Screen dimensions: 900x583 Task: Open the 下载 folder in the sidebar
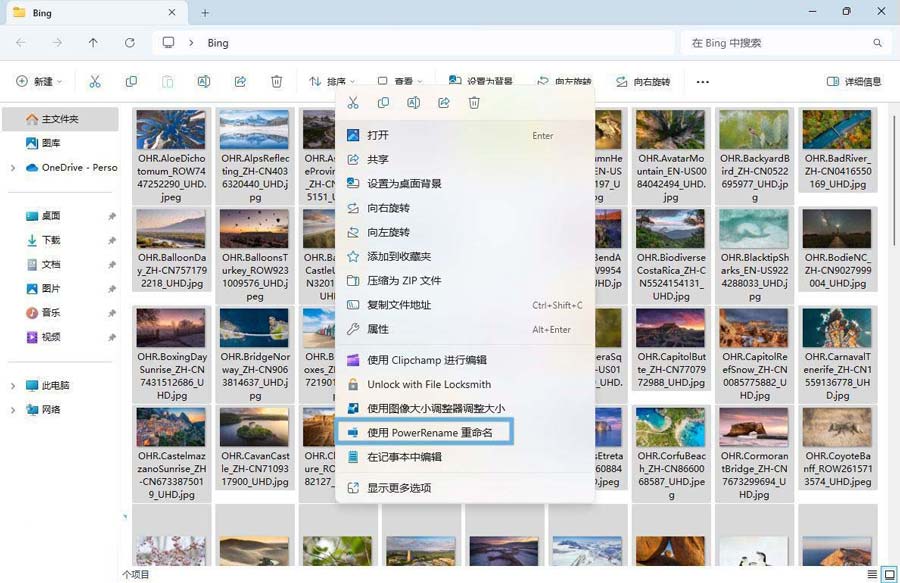coord(51,240)
